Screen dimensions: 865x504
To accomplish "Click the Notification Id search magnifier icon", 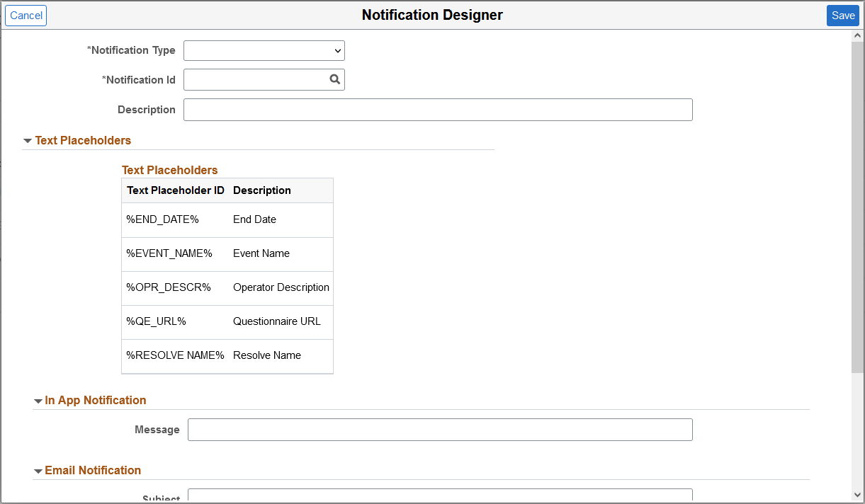I will click(x=335, y=79).
